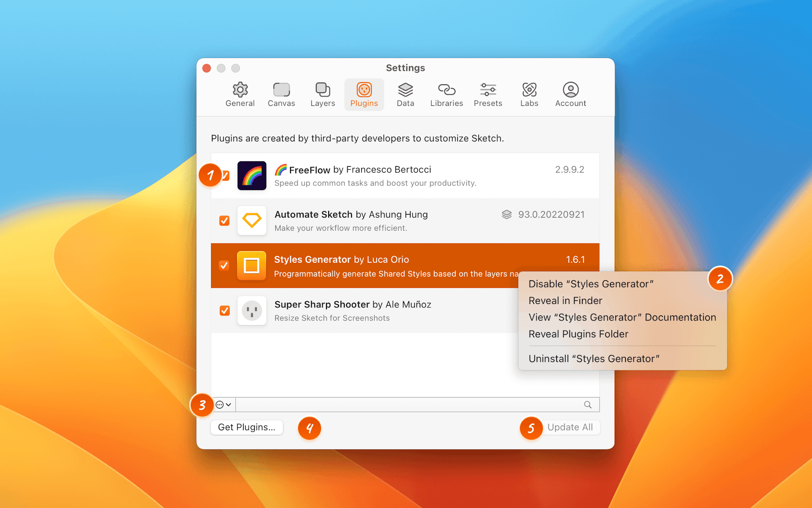Screen dimensions: 812x508
Task: Select the Automate Sketch by Ashung Hung row
Action: [x=405, y=221]
